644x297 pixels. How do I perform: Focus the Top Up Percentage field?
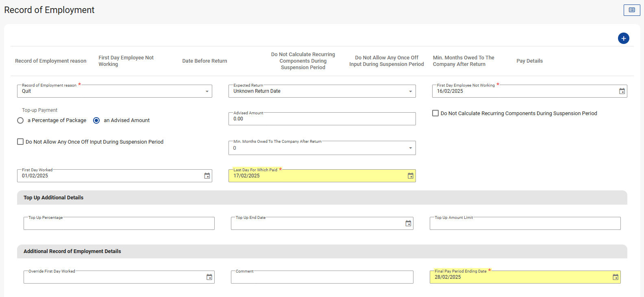click(119, 223)
